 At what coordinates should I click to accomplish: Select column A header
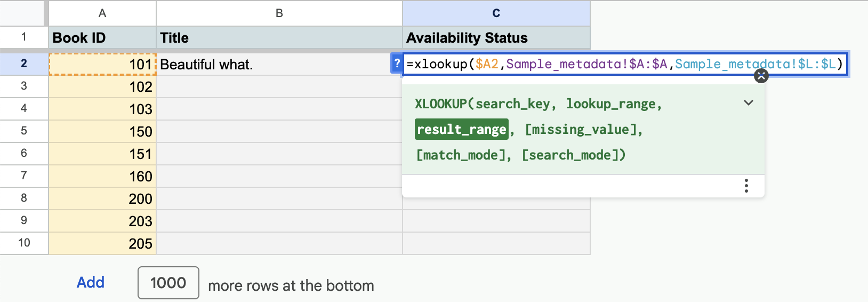coord(102,13)
